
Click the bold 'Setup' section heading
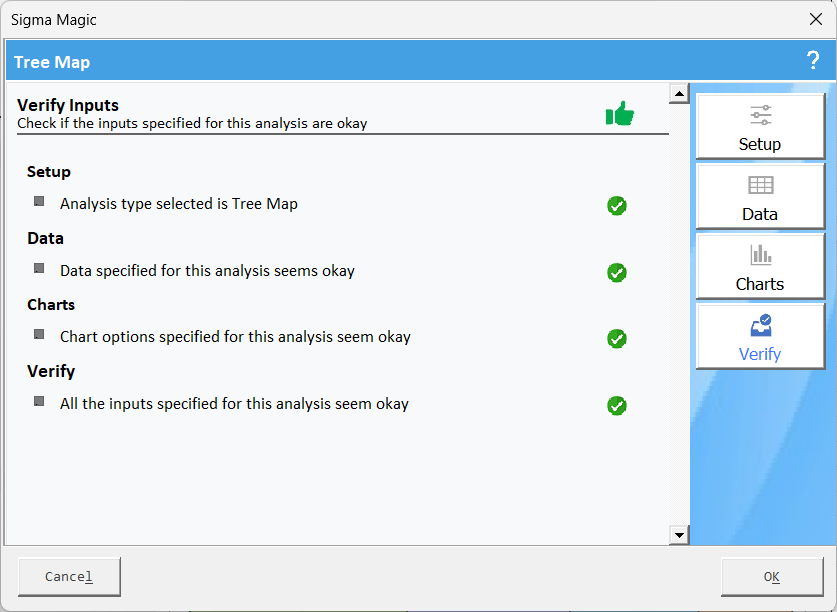tap(49, 172)
